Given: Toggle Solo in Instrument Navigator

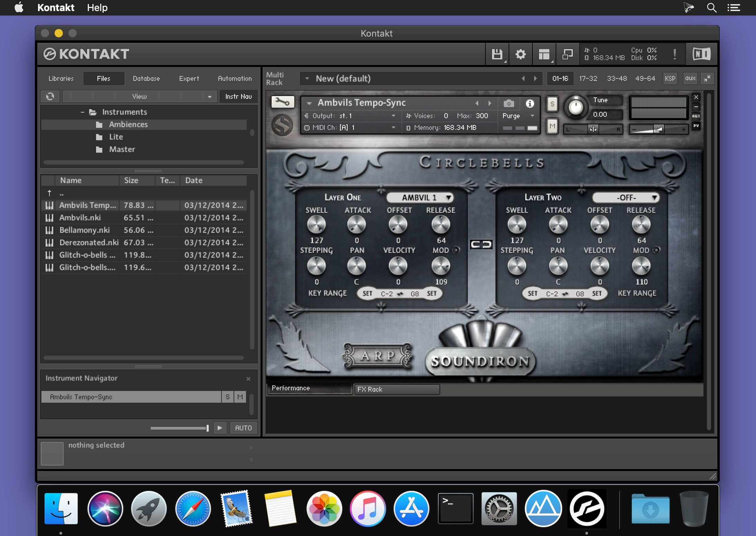Looking at the screenshot, I should [227, 397].
